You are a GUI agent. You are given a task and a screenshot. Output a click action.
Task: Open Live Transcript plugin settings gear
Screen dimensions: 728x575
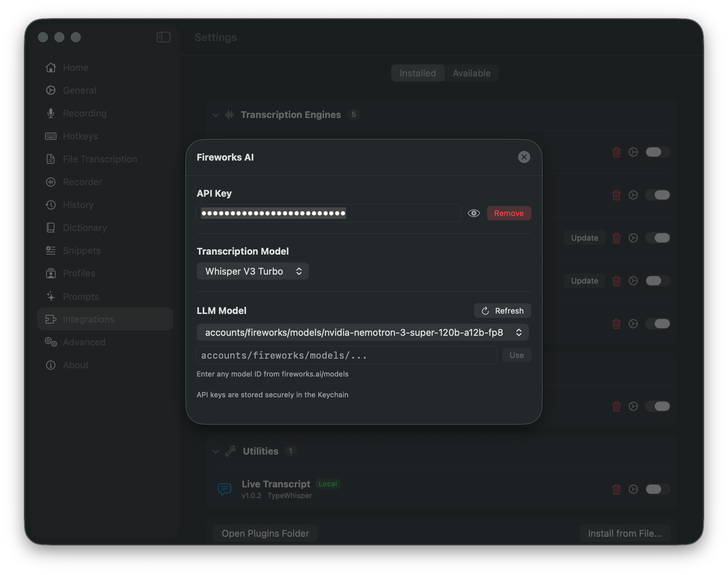tap(634, 489)
